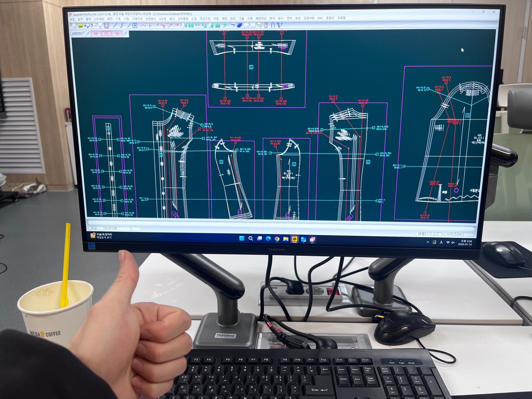
Task: Toggle size 66 in size bar
Action: [117, 34]
